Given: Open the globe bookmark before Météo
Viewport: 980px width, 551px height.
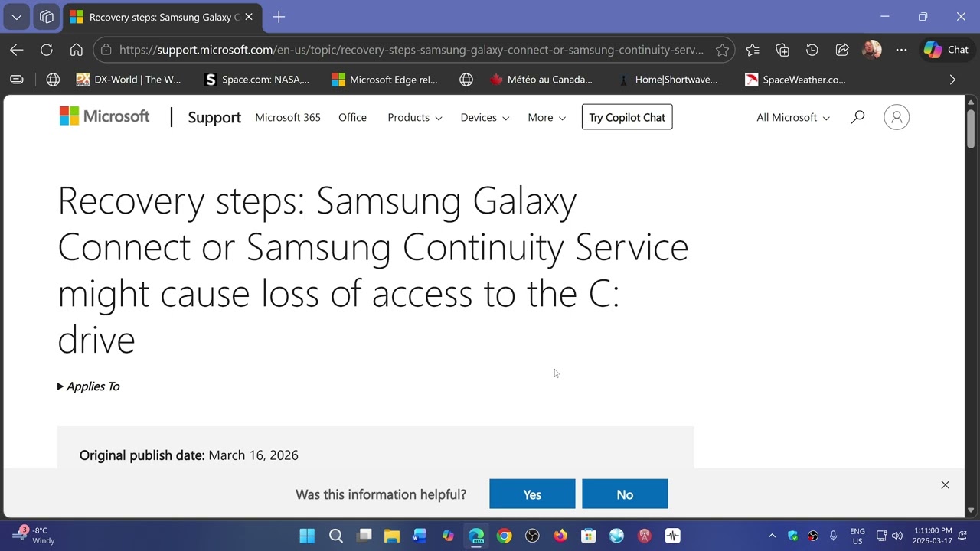Looking at the screenshot, I should tap(466, 80).
